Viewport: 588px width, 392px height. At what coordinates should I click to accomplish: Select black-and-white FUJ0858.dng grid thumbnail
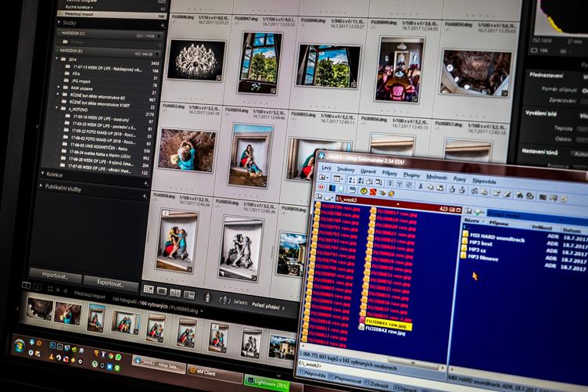[x=240, y=248]
